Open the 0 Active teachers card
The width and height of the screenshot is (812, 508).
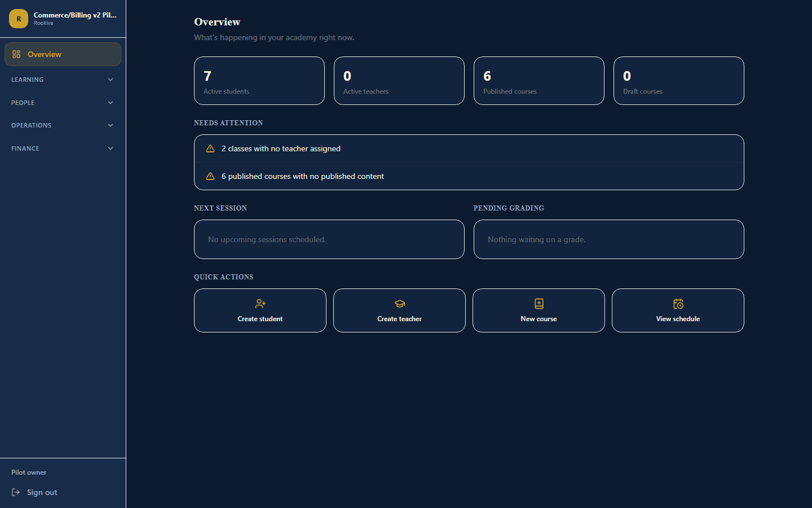pos(399,81)
